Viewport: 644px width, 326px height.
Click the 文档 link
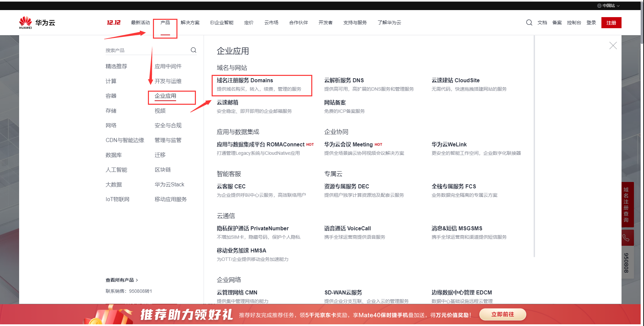point(542,22)
